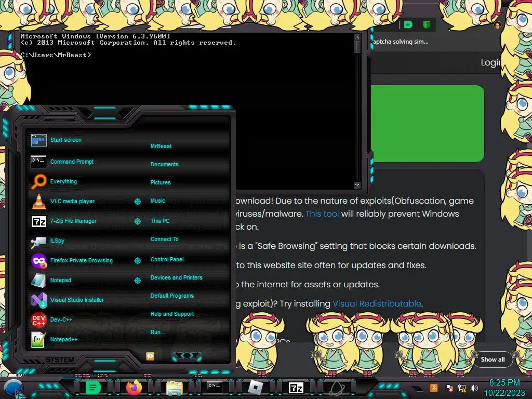The height and width of the screenshot is (399, 532).
Task: Open the MrBeast user folder
Action: 161,146
